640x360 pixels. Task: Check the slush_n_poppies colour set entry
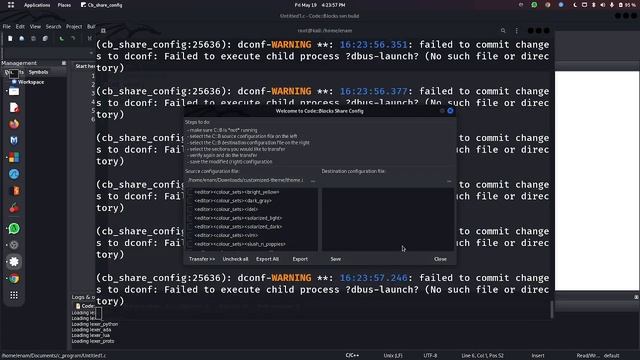[x=190, y=244]
